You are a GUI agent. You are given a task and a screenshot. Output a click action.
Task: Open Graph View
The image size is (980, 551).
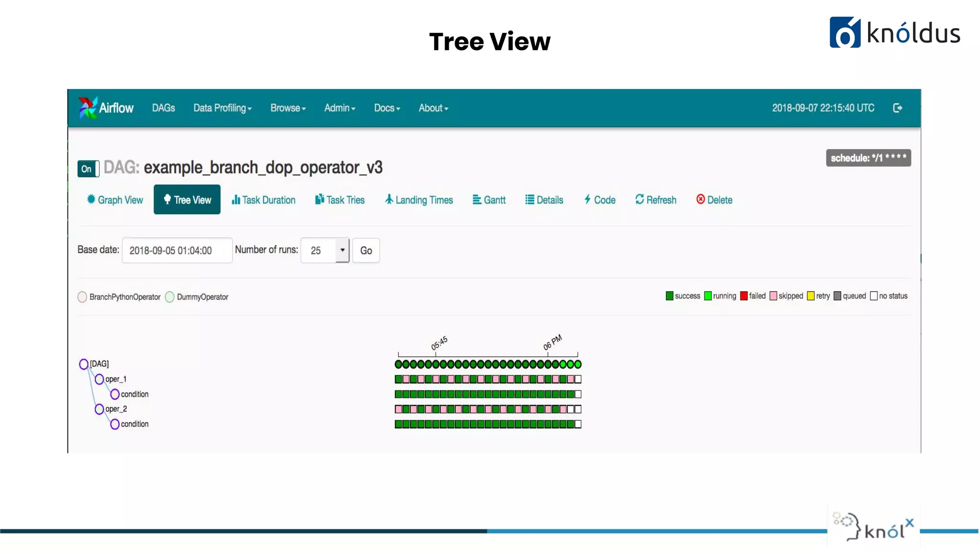tap(115, 200)
